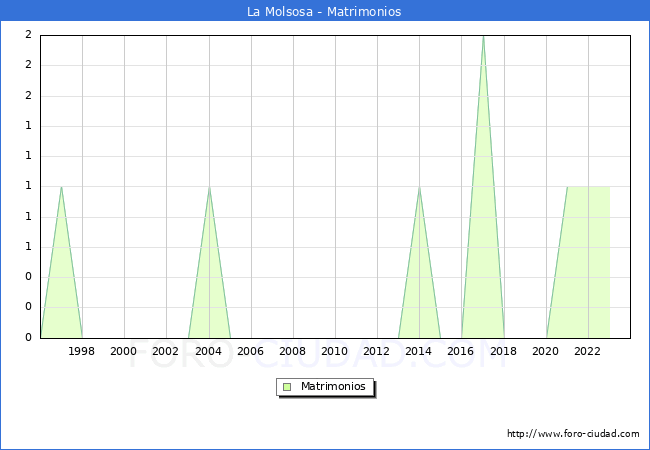Click the chart title 'La Molsosa - Matrimonios'
The width and height of the screenshot is (650, 450).
click(x=324, y=11)
